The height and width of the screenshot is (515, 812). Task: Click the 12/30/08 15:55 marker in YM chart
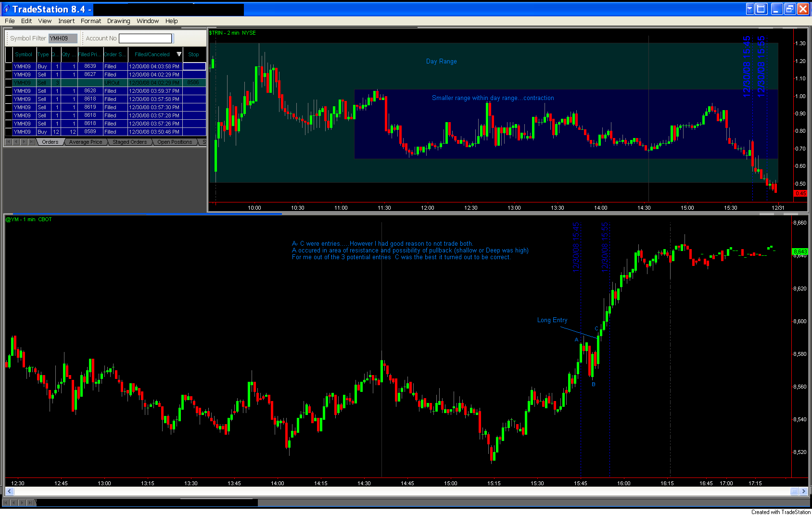pyautogui.click(x=605, y=247)
